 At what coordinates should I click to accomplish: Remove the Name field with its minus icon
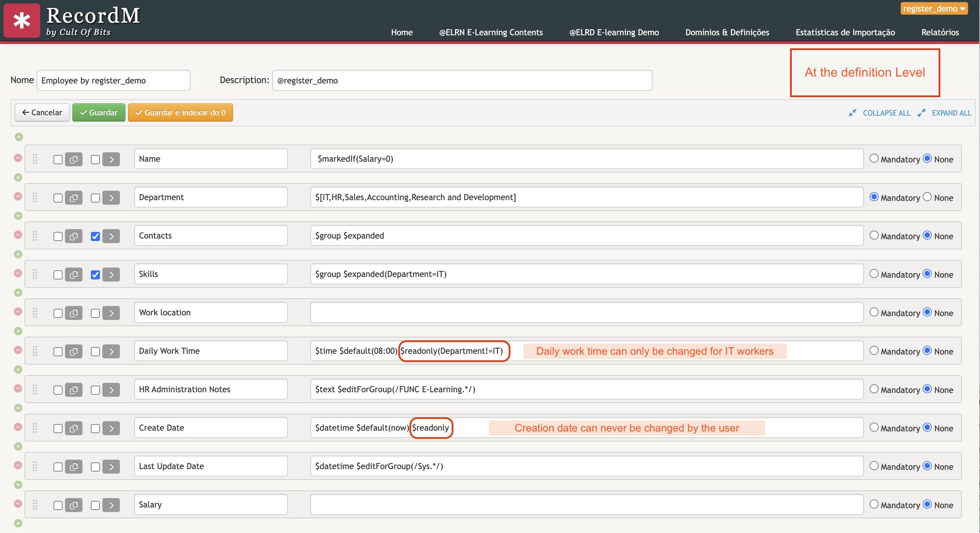(x=18, y=158)
